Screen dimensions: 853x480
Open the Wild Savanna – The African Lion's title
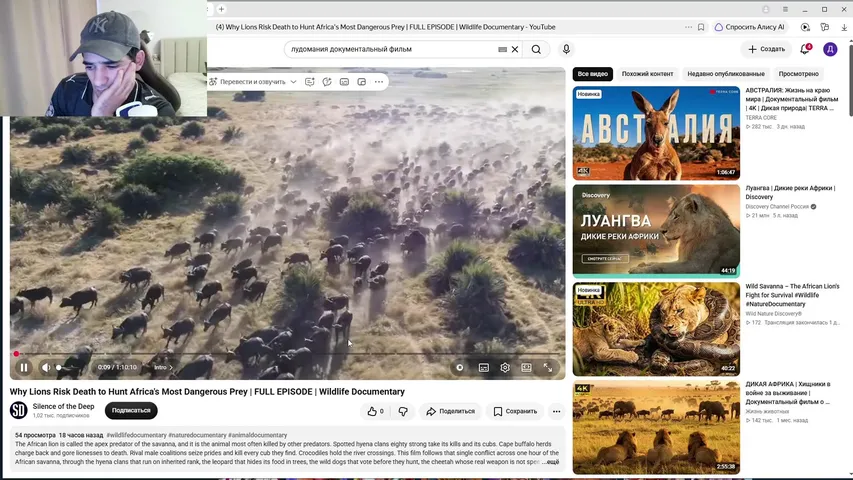click(793, 295)
